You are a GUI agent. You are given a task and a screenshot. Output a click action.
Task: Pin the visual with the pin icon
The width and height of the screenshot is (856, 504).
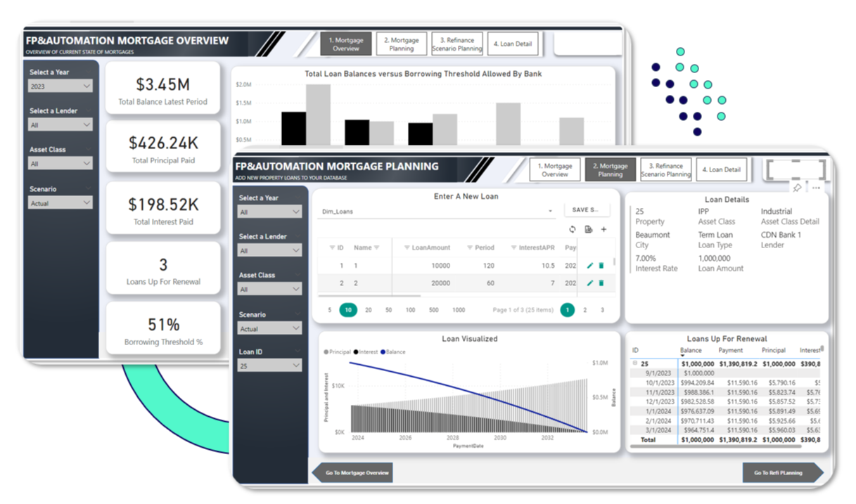[x=797, y=188]
